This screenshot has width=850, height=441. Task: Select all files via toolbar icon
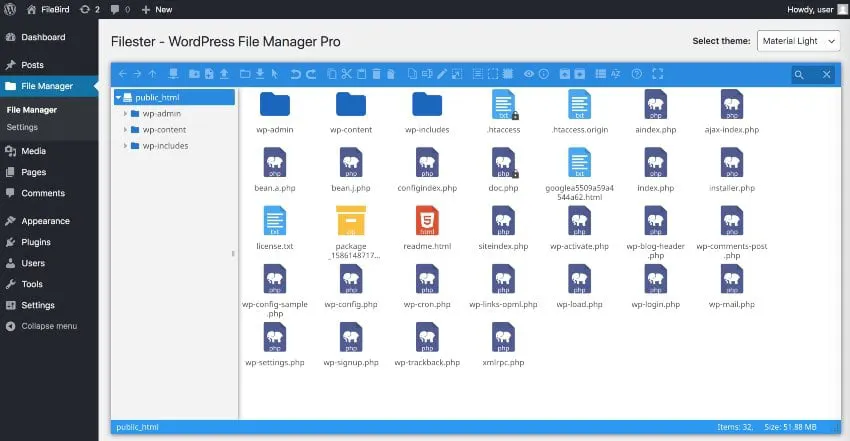click(478, 74)
